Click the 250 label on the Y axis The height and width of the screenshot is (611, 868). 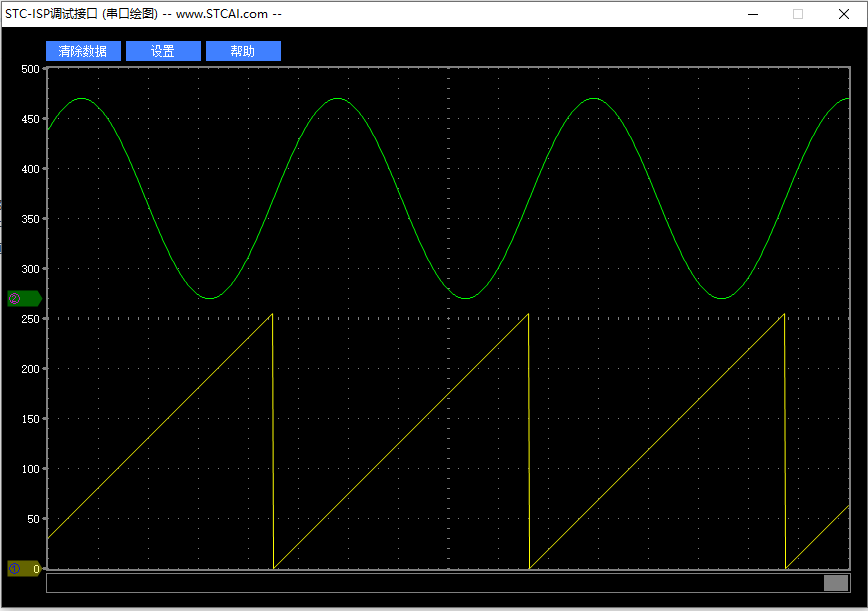point(29,319)
